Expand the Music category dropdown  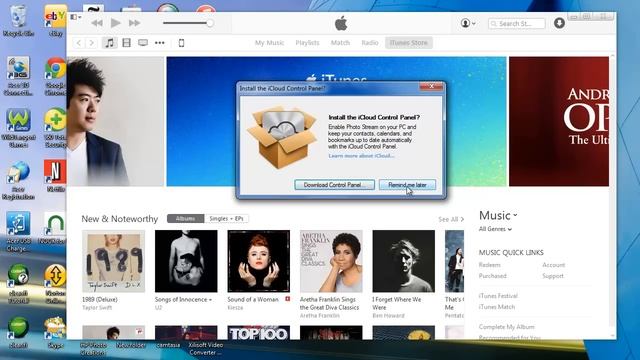pyautogui.click(x=498, y=215)
